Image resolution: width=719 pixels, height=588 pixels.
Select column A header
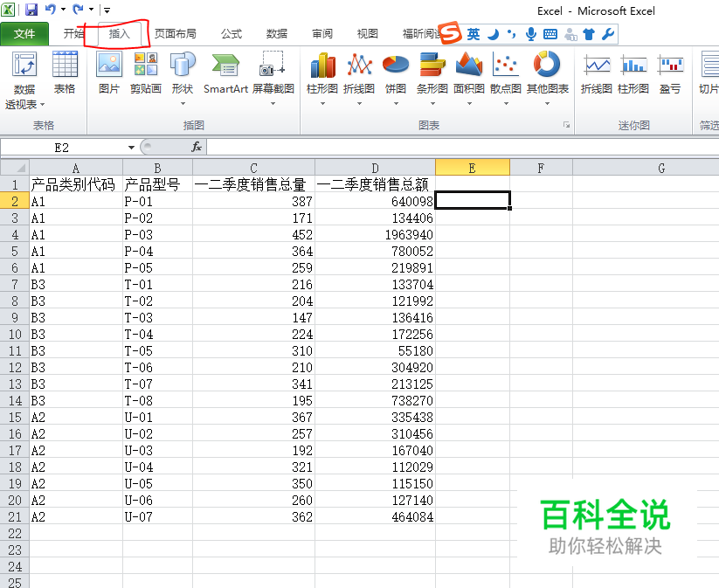coord(76,168)
